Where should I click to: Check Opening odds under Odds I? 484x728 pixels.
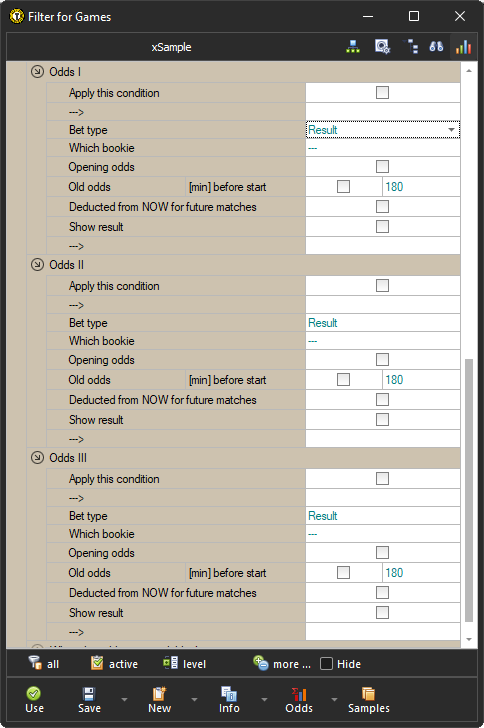click(382, 167)
